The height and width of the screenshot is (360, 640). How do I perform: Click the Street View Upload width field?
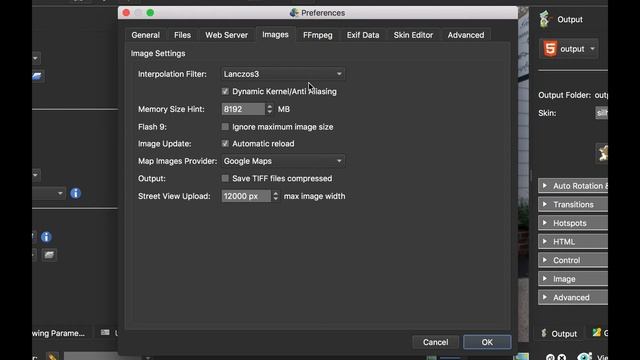[246, 196]
